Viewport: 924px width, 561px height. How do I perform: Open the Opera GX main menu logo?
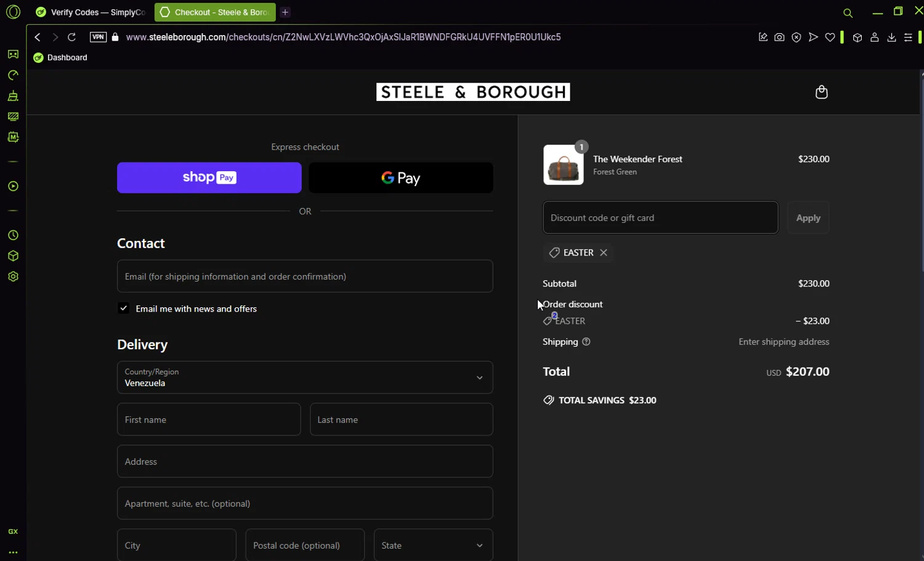point(13,12)
